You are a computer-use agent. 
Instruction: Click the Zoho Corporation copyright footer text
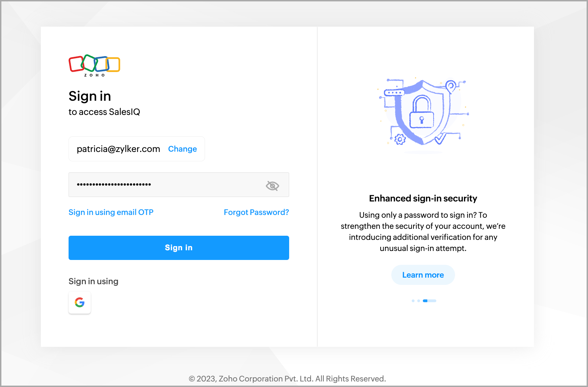287,379
